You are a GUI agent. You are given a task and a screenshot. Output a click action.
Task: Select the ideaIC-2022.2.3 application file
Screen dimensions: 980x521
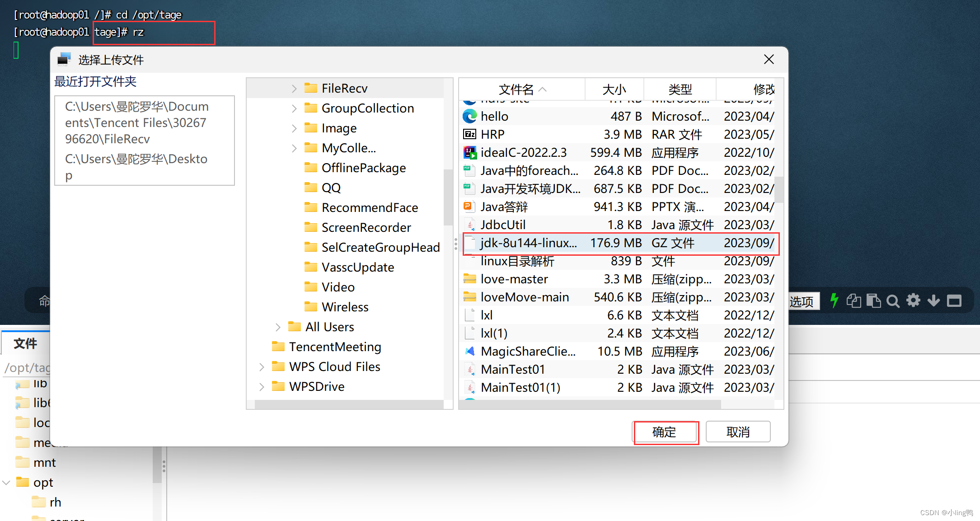coord(523,153)
